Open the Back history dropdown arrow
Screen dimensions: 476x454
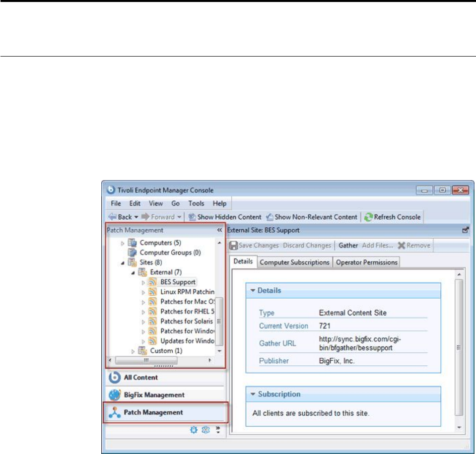tap(136, 217)
